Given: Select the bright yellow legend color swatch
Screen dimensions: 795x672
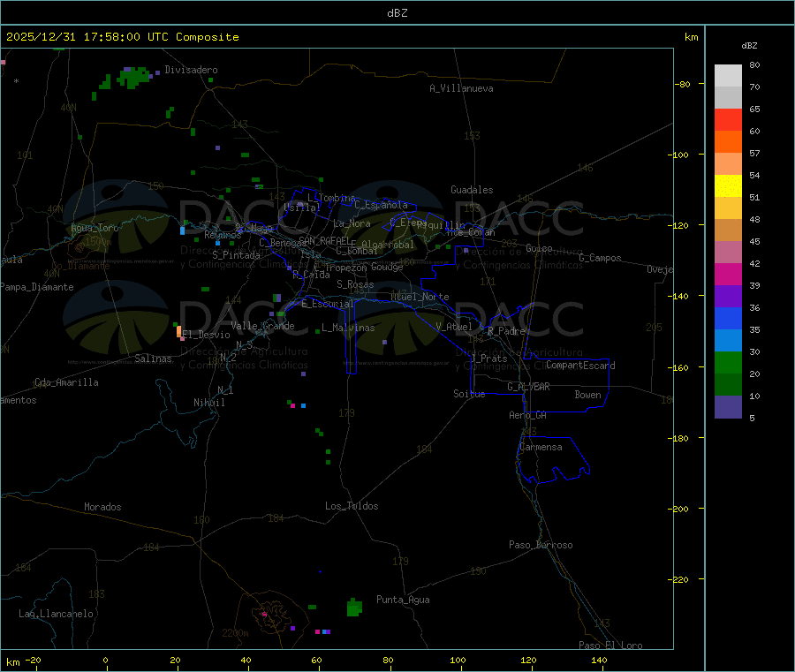Looking at the screenshot, I should pos(728,185).
